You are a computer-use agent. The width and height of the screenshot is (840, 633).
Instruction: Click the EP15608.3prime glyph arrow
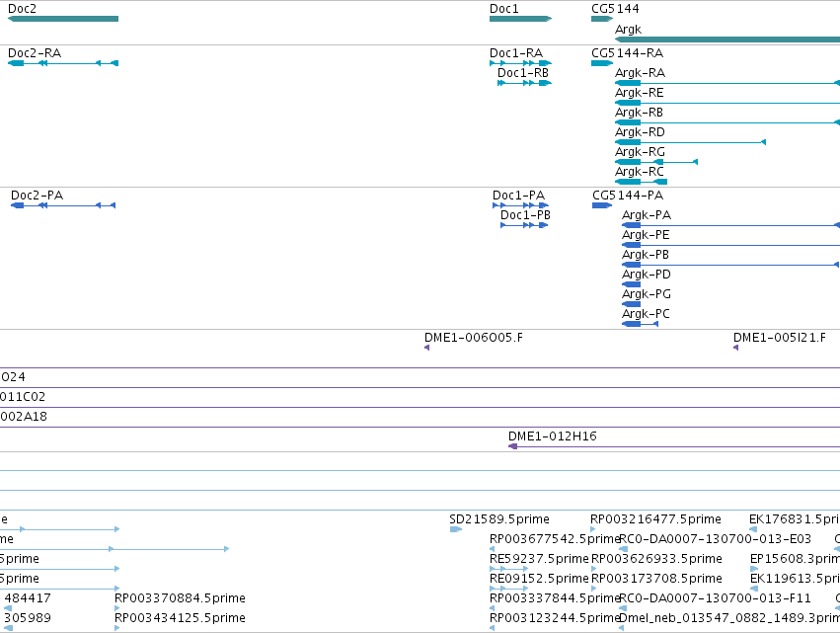[754, 569]
